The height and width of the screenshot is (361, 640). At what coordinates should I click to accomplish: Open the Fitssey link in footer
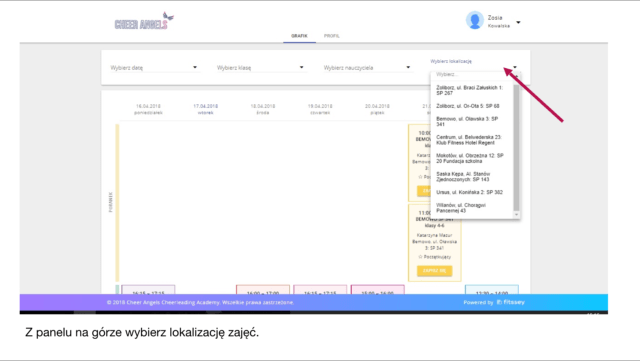(511, 302)
